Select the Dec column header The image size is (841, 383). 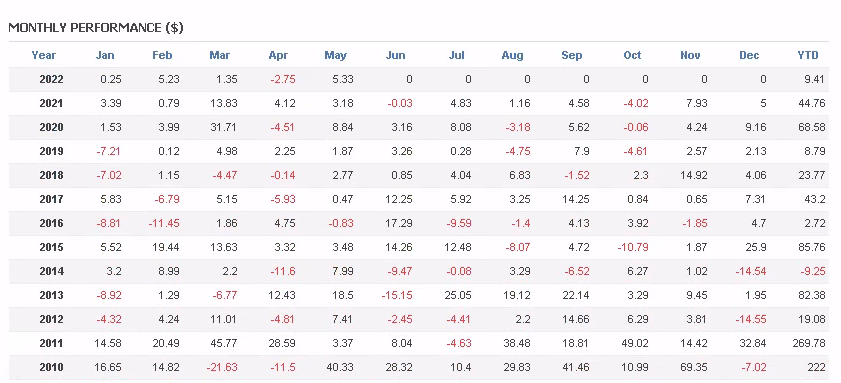[x=749, y=55]
